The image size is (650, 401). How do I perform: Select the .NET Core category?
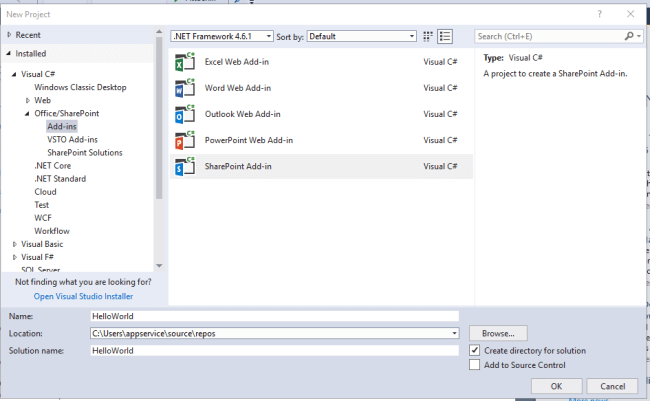[53, 165]
